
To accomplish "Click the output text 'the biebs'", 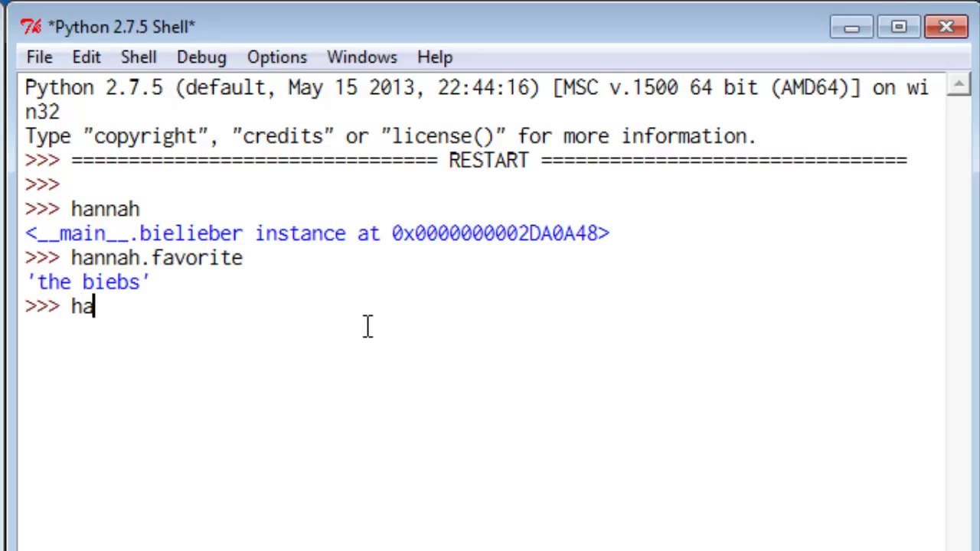I will click(87, 282).
